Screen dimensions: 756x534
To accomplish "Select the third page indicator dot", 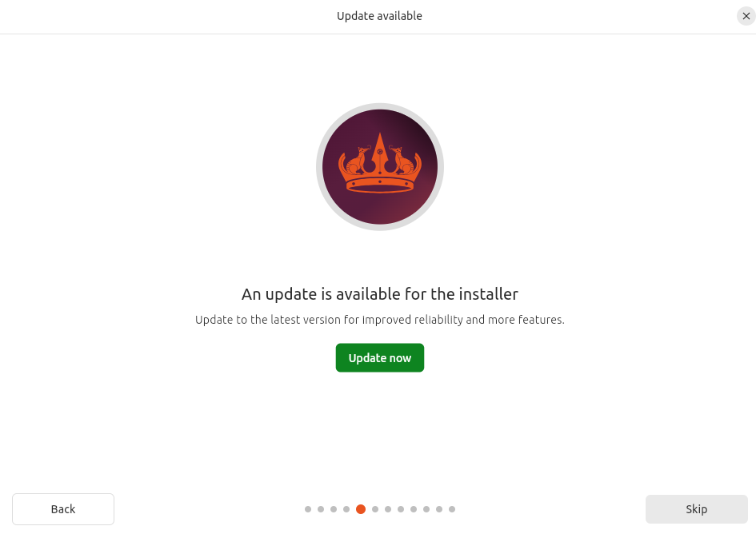I will click(334, 509).
